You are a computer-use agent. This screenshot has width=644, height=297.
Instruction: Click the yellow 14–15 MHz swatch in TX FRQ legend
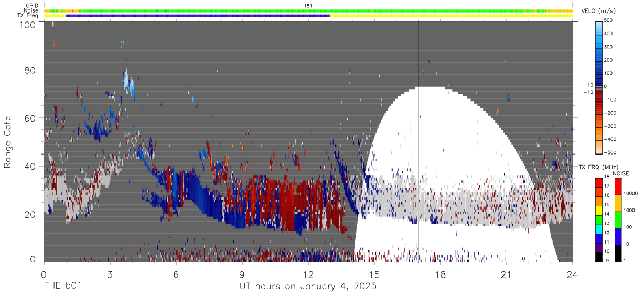599,210
